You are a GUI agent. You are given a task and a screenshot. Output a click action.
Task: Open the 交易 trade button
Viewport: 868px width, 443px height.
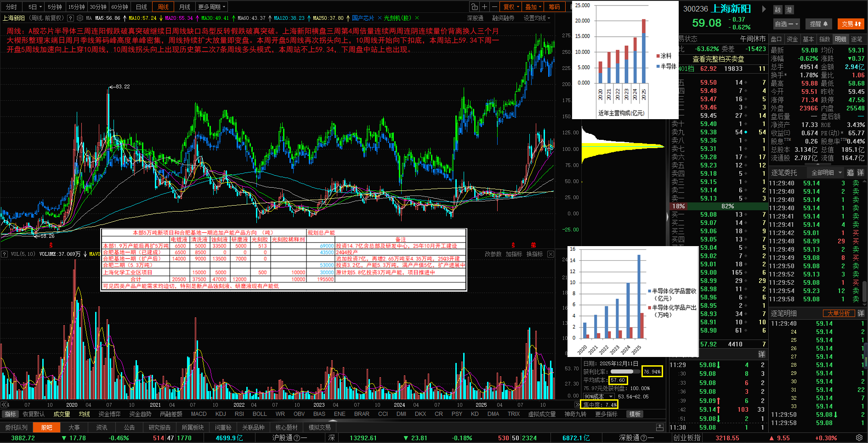pos(851,24)
